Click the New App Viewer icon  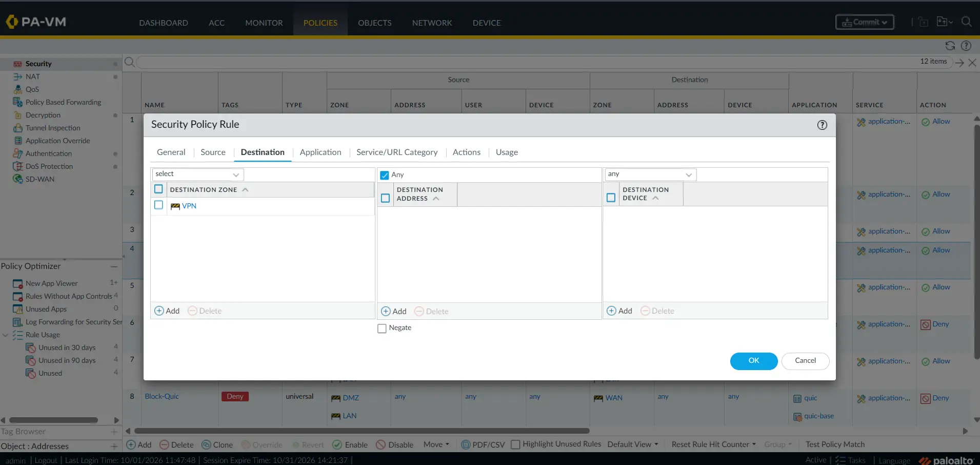pos(17,283)
